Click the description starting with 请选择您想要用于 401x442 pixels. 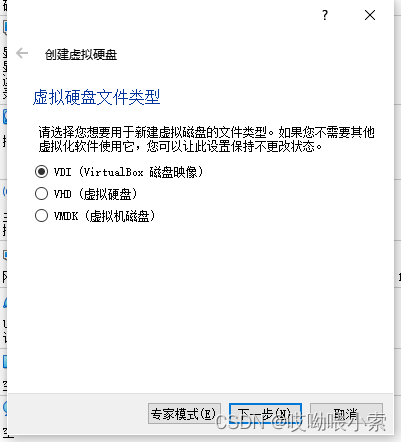tap(207, 132)
